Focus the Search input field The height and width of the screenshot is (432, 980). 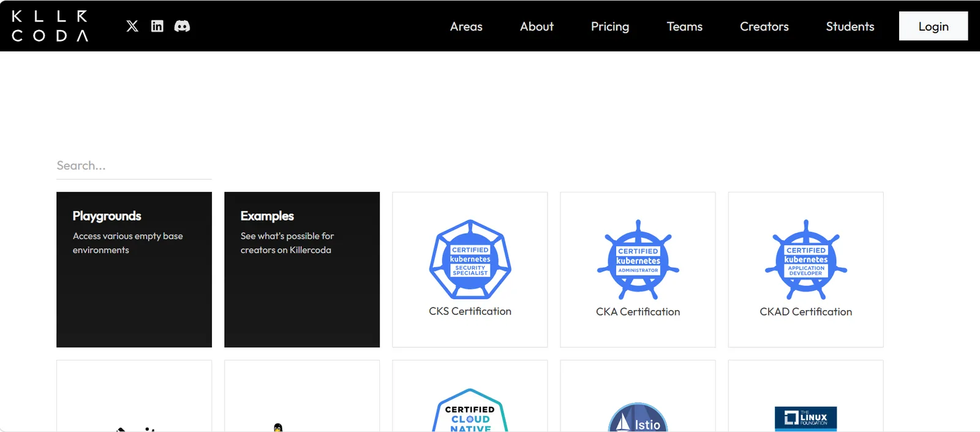coord(134,165)
